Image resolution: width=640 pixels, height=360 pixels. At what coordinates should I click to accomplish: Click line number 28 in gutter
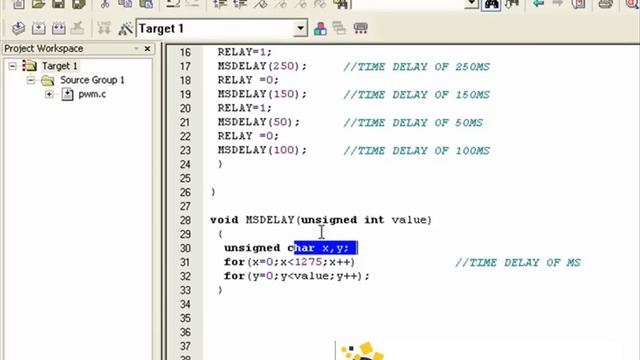[185, 220]
